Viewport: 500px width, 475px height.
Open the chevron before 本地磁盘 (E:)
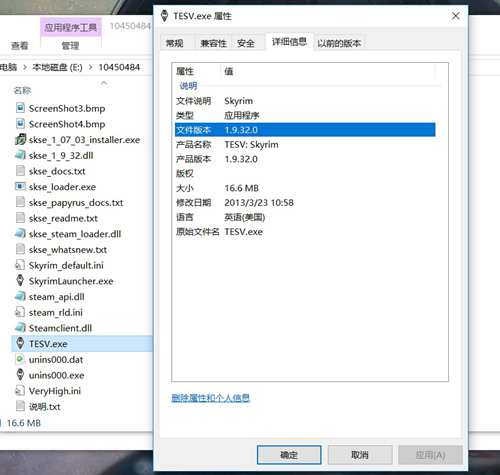(25, 67)
